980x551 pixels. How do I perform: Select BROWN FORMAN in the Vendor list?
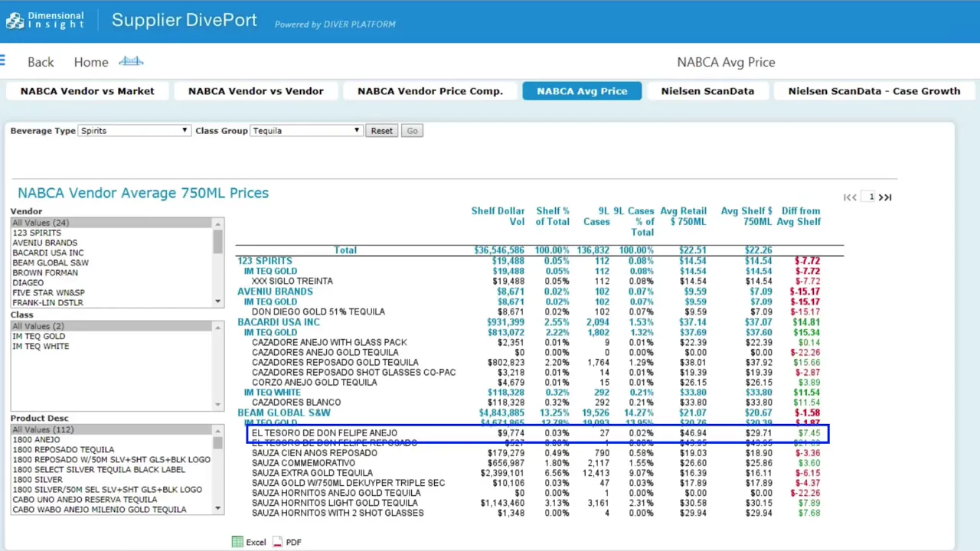click(112, 272)
